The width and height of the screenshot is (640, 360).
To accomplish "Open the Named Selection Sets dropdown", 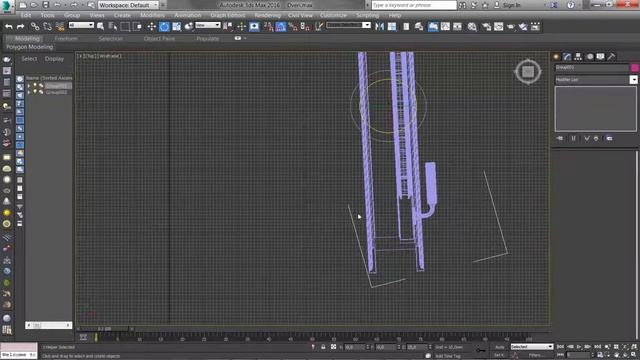I will click(x=348, y=25).
